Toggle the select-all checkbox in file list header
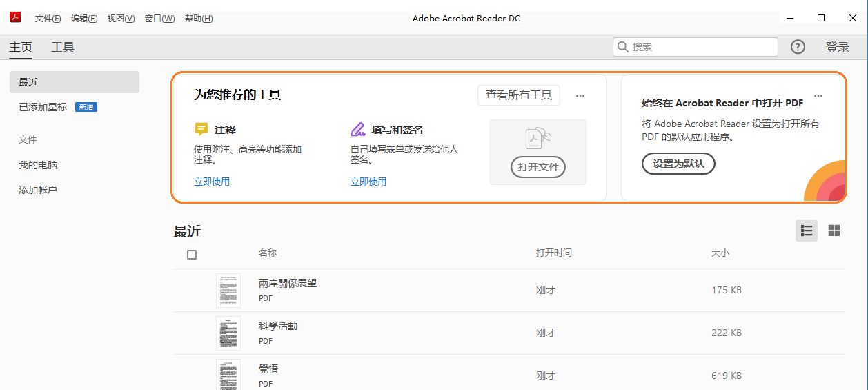This screenshot has height=390, width=868. coord(192,255)
